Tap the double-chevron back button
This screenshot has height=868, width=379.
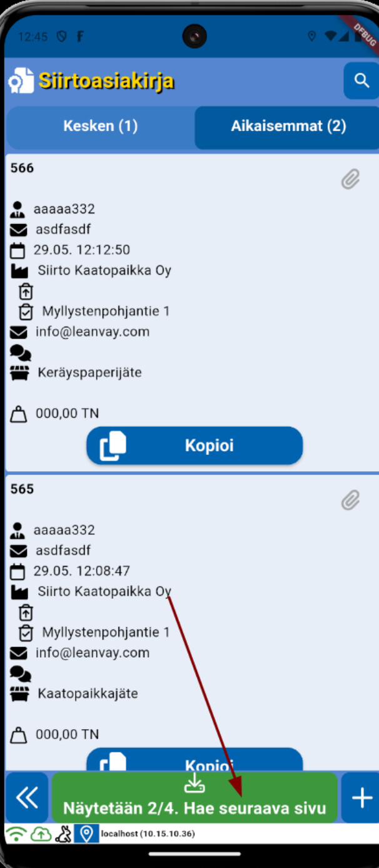point(27,797)
